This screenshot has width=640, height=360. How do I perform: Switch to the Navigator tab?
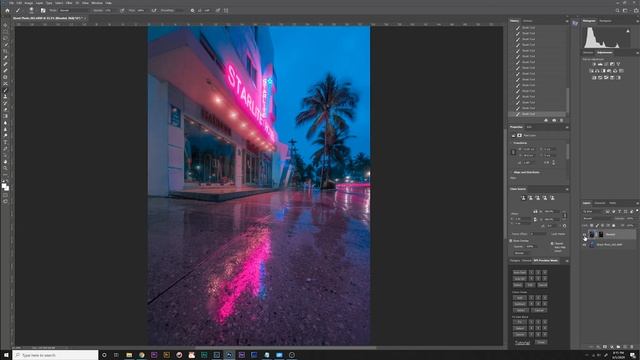coord(605,21)
